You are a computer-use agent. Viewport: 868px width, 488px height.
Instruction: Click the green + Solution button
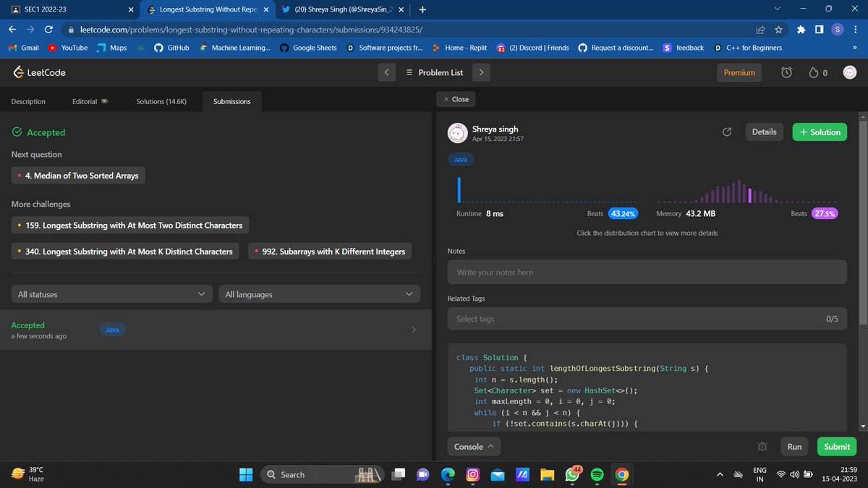820,132
